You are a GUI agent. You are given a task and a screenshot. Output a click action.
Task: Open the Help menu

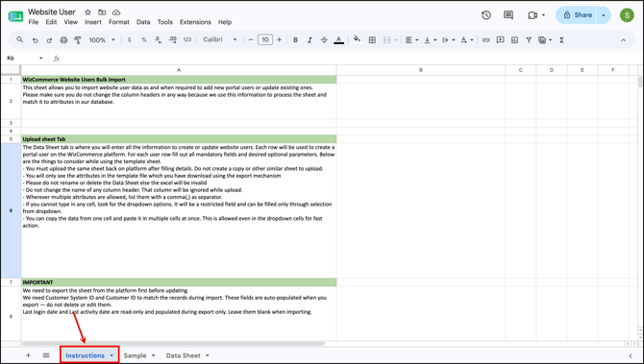click(x=225, y=22)
